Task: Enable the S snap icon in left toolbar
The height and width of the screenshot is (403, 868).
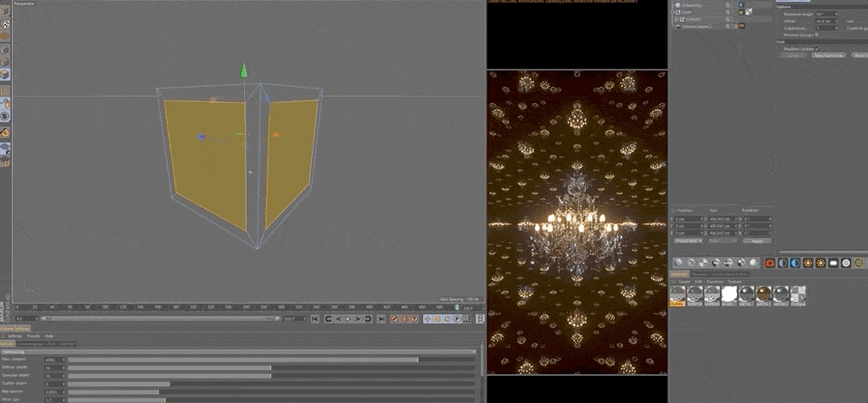Action: [x=5, y=116]
